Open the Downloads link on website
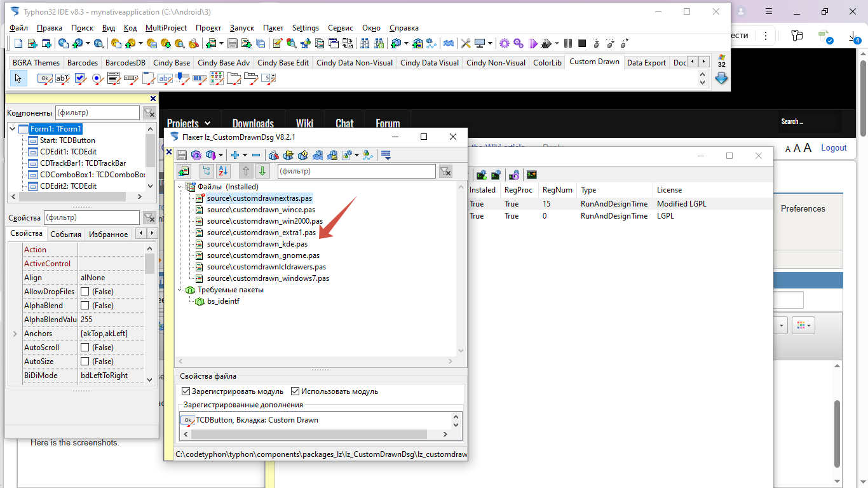The width and height of the screenshot is (868, 488). click(x=253, y=123)
